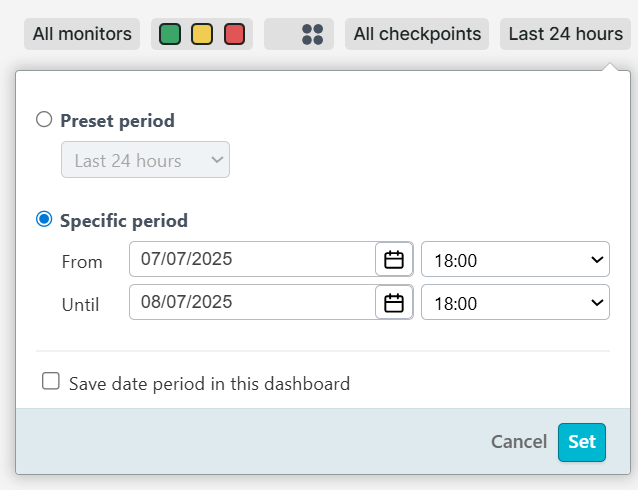Open the From date calendar picker icon
Screen dimensions: 638x490
pos(394,260)
